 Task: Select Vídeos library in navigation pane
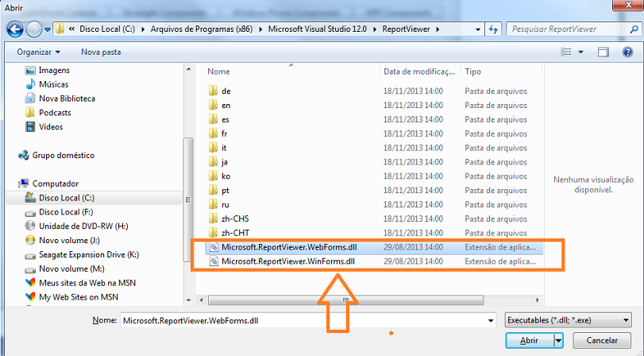[x=44, y=127]
